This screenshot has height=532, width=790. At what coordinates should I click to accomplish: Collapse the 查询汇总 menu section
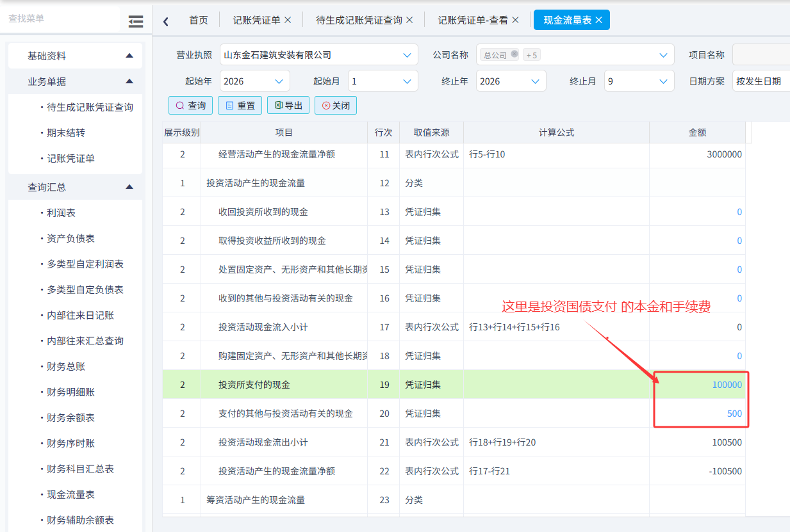129,187
